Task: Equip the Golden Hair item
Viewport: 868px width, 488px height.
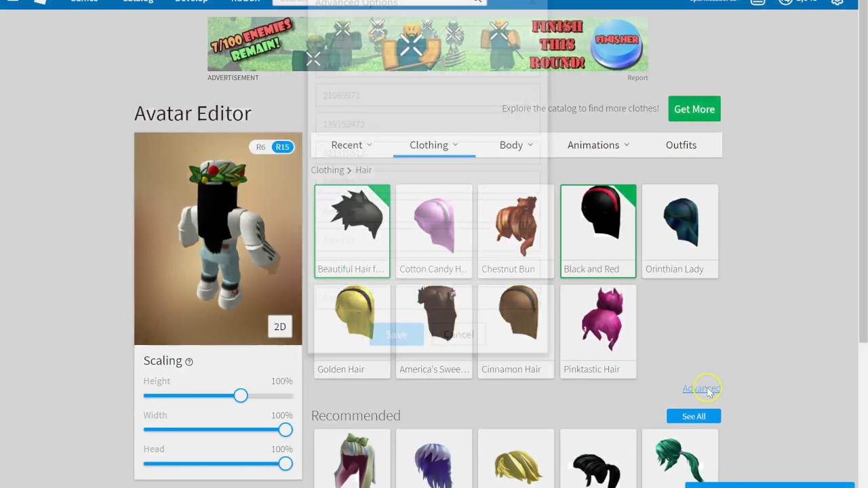Action: point(352,331)
